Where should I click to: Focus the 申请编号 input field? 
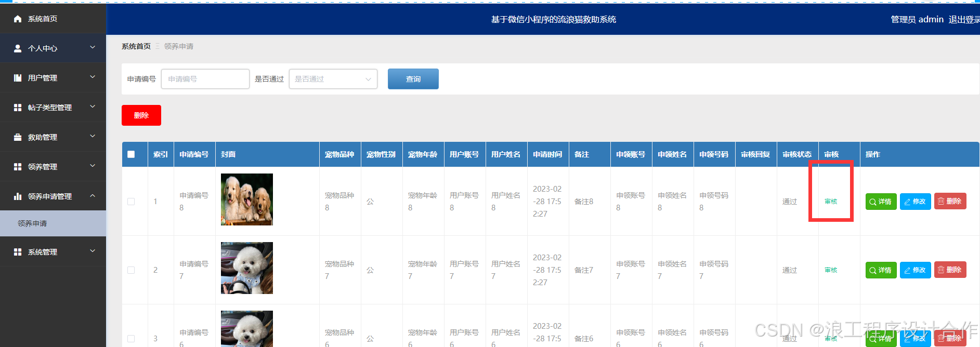[205, 79]
